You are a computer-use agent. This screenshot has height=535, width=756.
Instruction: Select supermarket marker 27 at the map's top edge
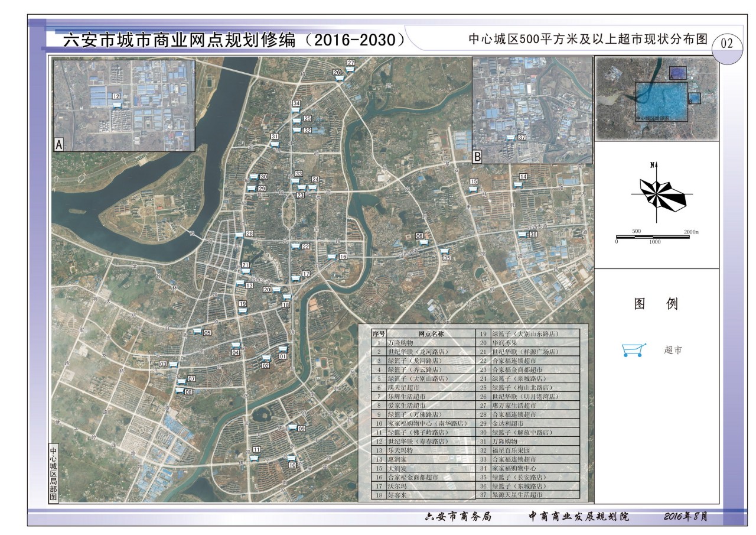click(350, 61)
